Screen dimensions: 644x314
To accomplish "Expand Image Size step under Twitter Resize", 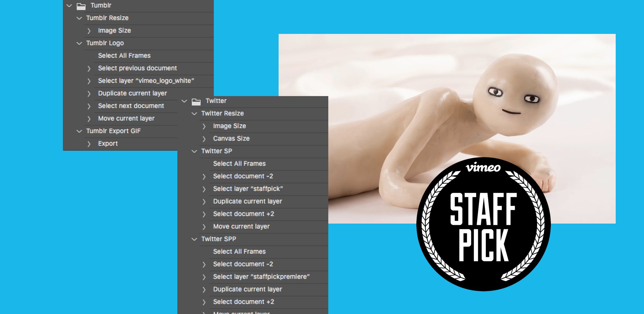I will pos(204,126).
